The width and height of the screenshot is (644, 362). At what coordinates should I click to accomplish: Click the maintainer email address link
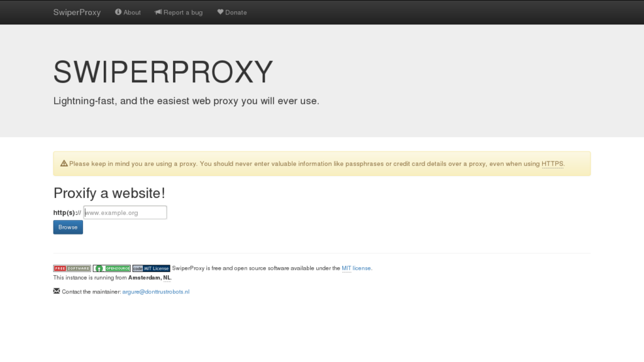tap(156, 292)
